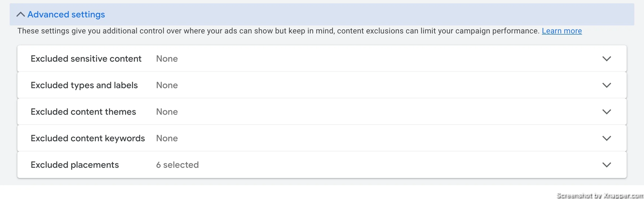Click None value beside Excluded content themes
Screen dimensions: 644x199
click(167, 112)
